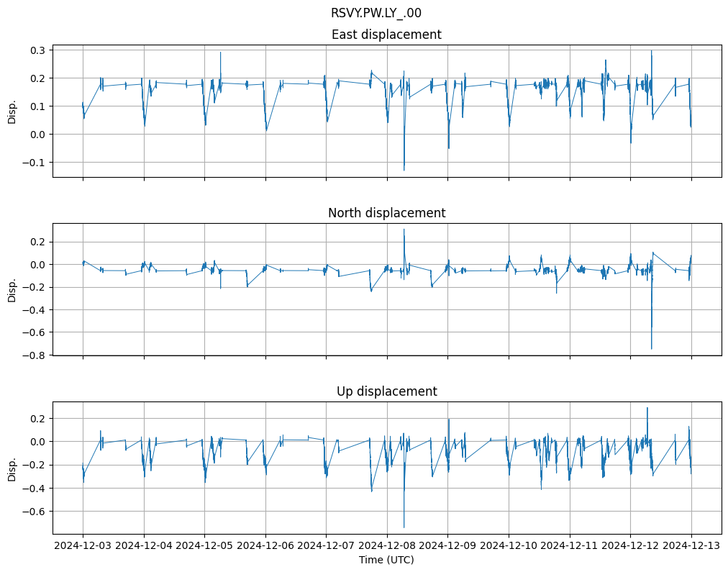Viewport: 728px width, 572px height.
Task: Click the Up displacement plot title
Action: pyautogui.click(x=386, y=391)
